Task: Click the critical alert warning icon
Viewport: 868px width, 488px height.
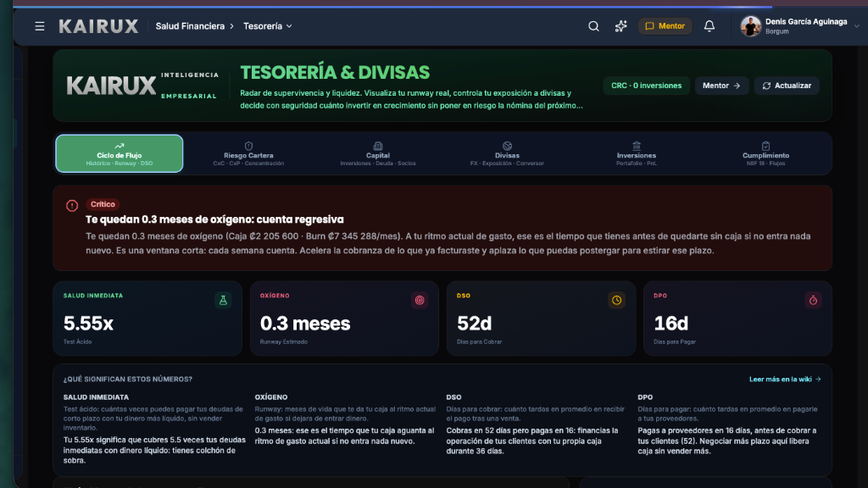Action: pyautogui.click(x=72, y=205)
